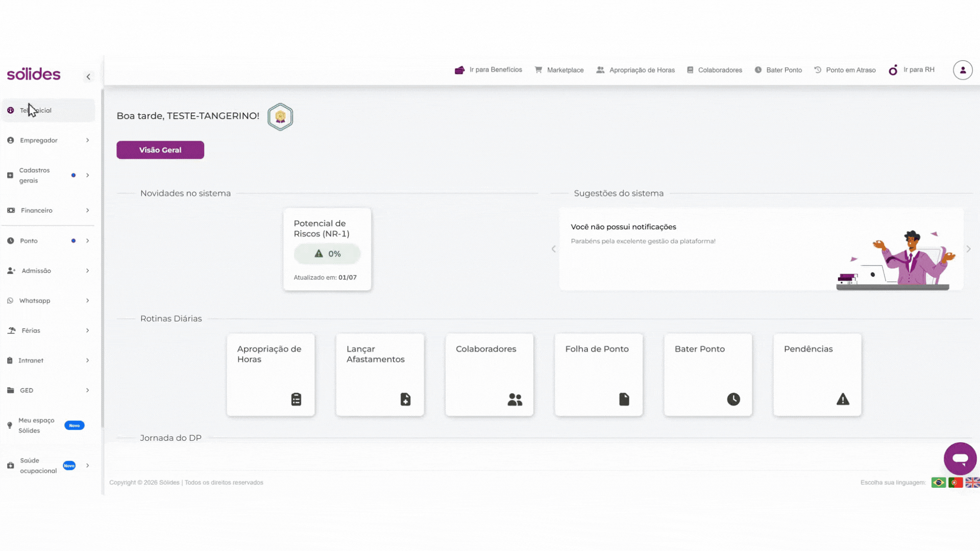Click the Intranet clipboard icon
980x551 pixels.
[10, 361]
